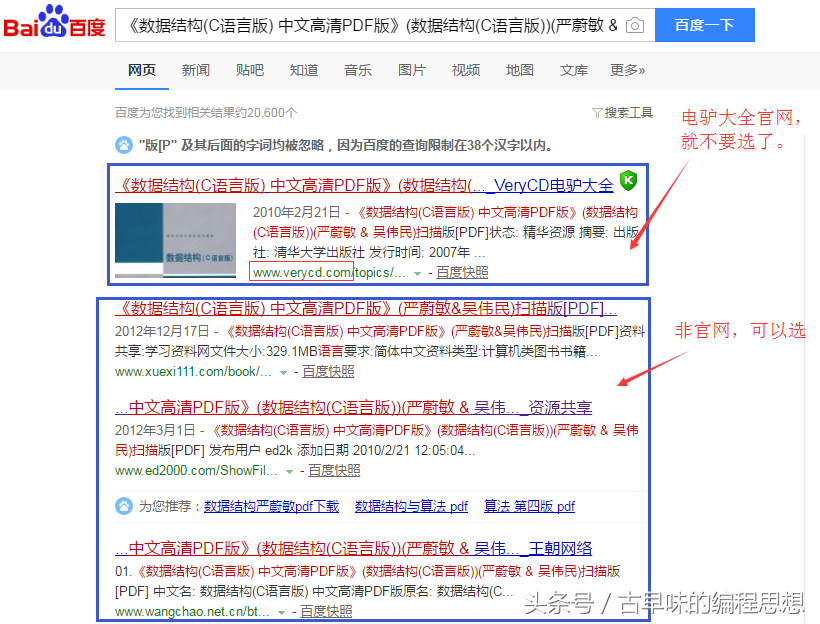This screenshot has width=820, height=624.
Task: Expand dropdown arrow after ed2000.com URL
Action: coord(289,472)
